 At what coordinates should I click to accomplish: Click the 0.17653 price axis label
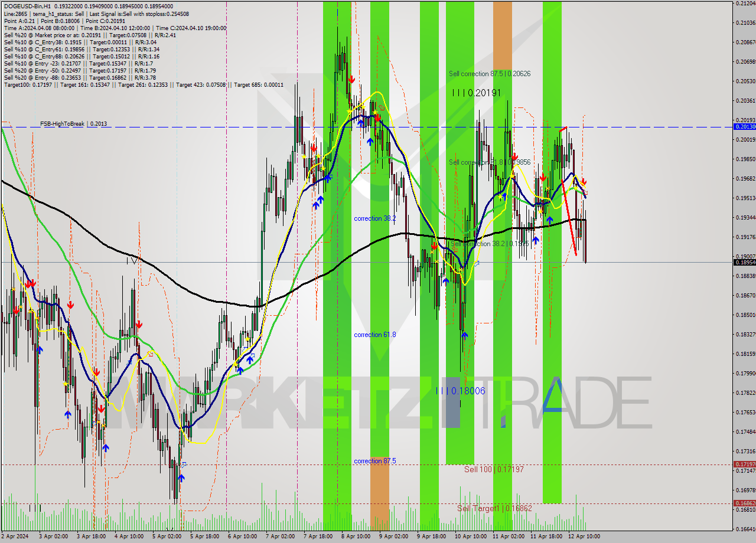[x=745, y=412]
